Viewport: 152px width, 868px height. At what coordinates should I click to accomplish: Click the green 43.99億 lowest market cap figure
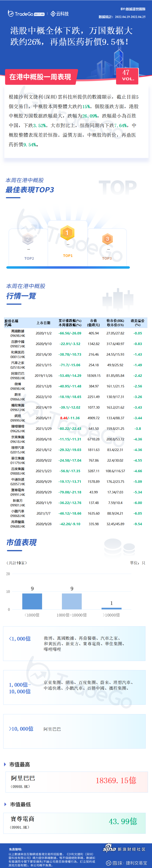click(x=123, y=821)
